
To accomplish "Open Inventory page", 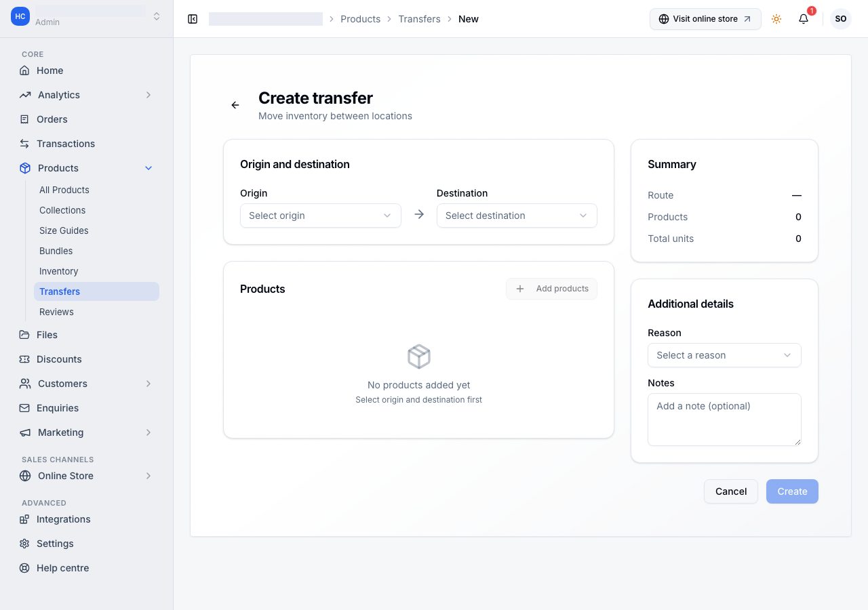I will pos(96,271).
